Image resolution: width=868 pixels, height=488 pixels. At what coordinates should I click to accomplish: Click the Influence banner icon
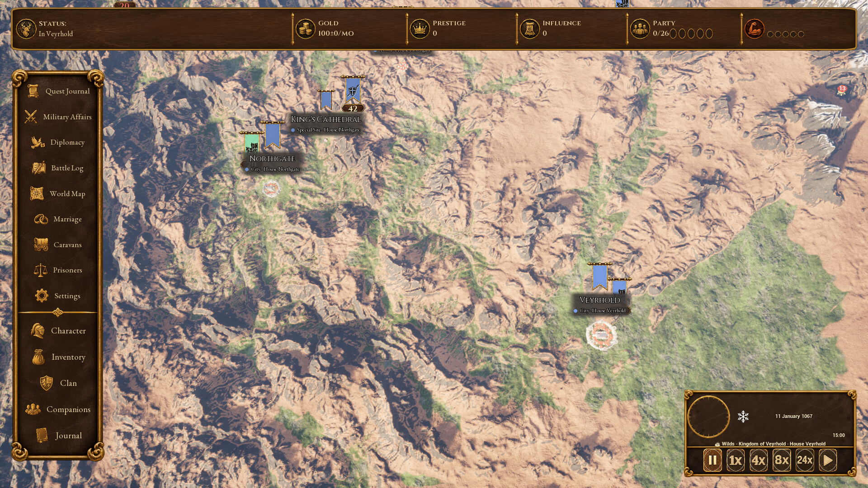pyautogui.click(x=530, y=29)
